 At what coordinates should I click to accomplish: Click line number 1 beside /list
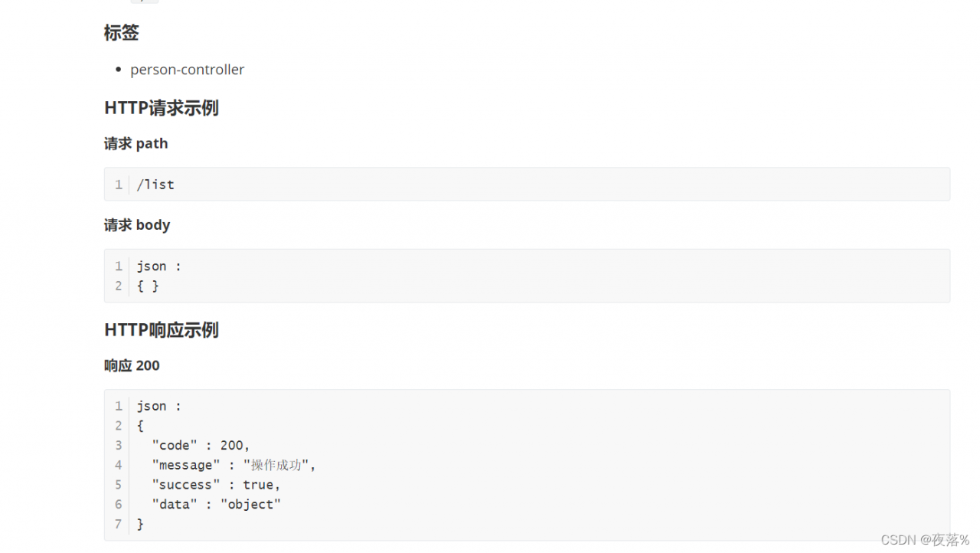coord(119,185)
